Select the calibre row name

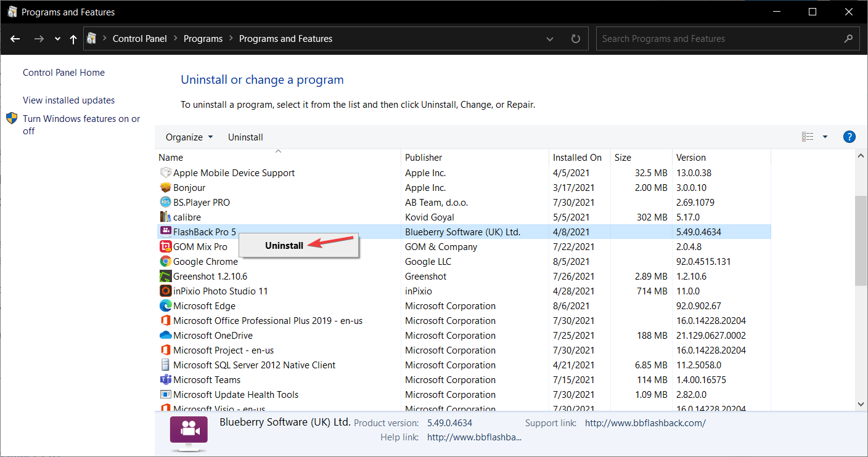[187, 217]
